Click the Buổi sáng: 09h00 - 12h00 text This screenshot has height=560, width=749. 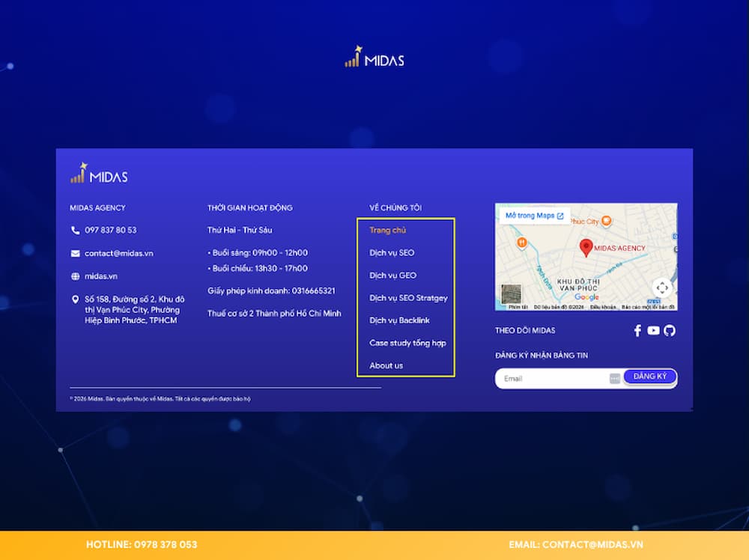tap(258, 253)
